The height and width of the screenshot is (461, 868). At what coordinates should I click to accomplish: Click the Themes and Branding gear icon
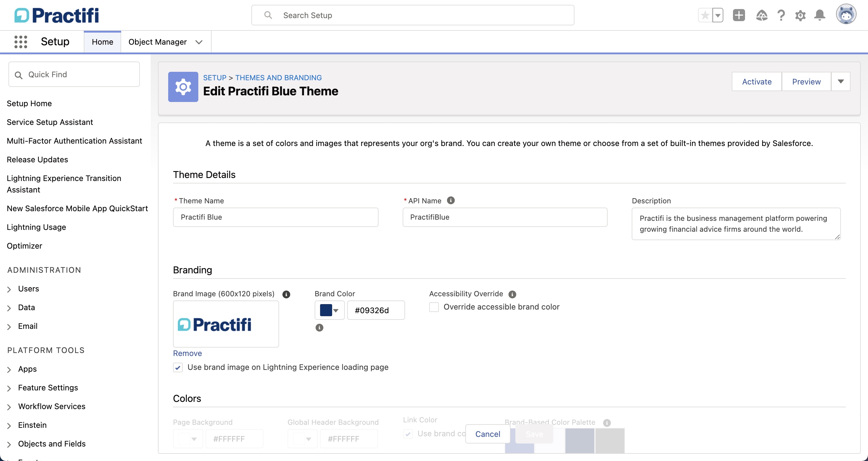[x=183, y=87]
